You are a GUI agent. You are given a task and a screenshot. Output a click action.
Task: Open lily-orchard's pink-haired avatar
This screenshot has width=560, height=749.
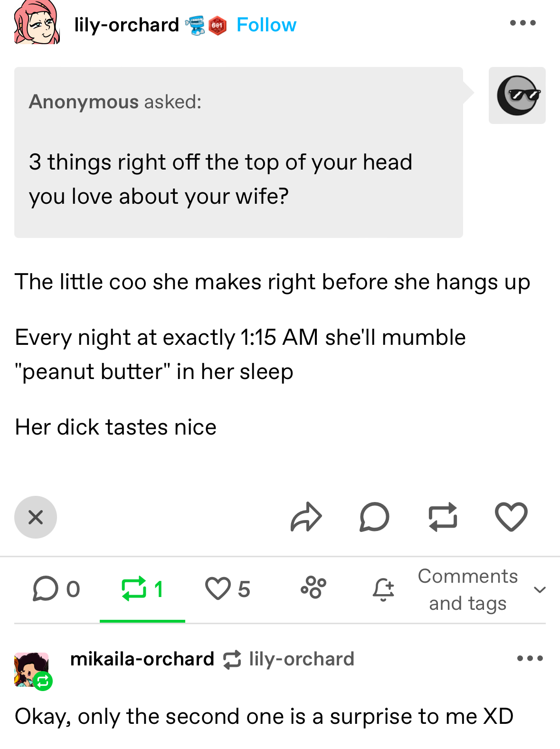coord(37,22)
